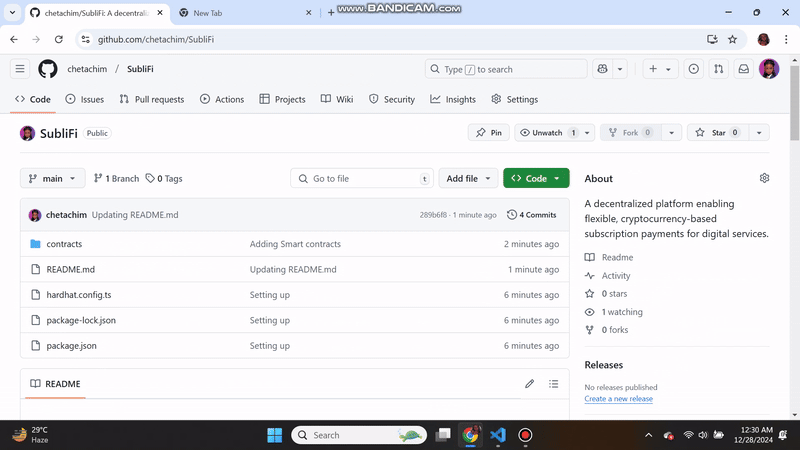Expand the Unwatch options dropdown arrow
Screen dimensions: 800x450
click(x=587, y=133)
